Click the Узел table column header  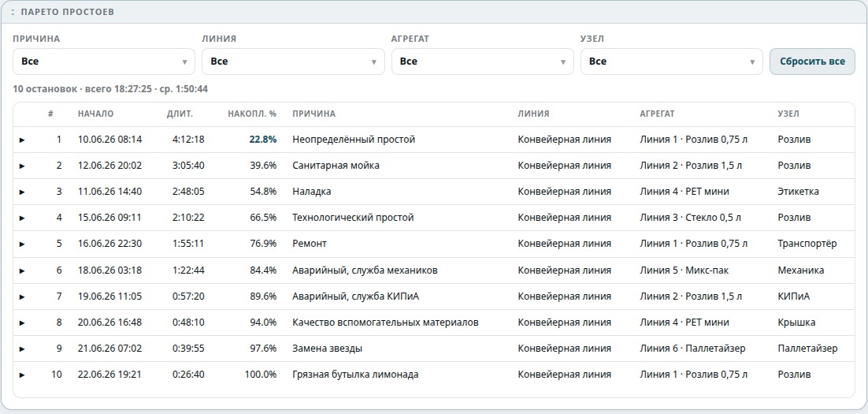[x=788, y=114]
